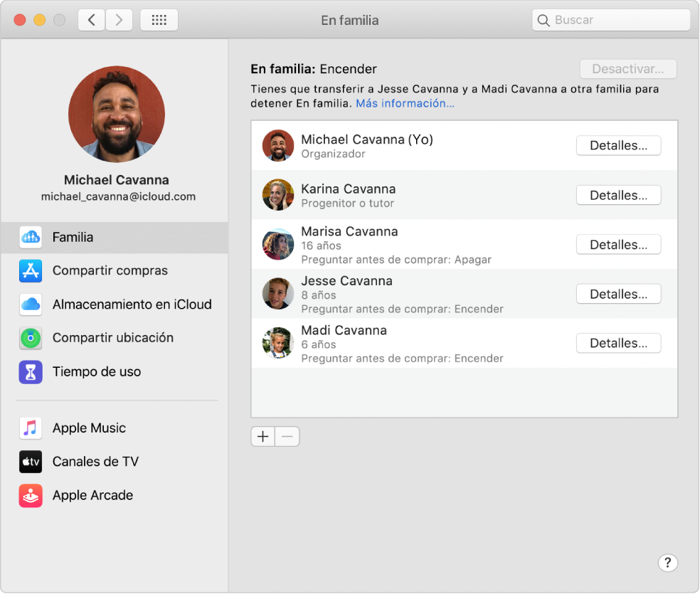
Task: Follow the Más información... link
Action: point(405,104)
